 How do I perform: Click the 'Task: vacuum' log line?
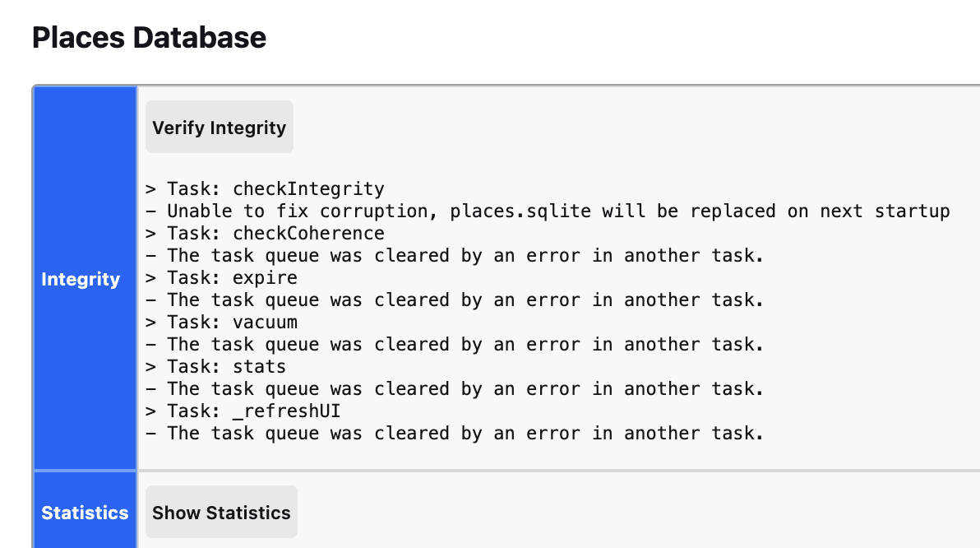[x=221, y=323]
